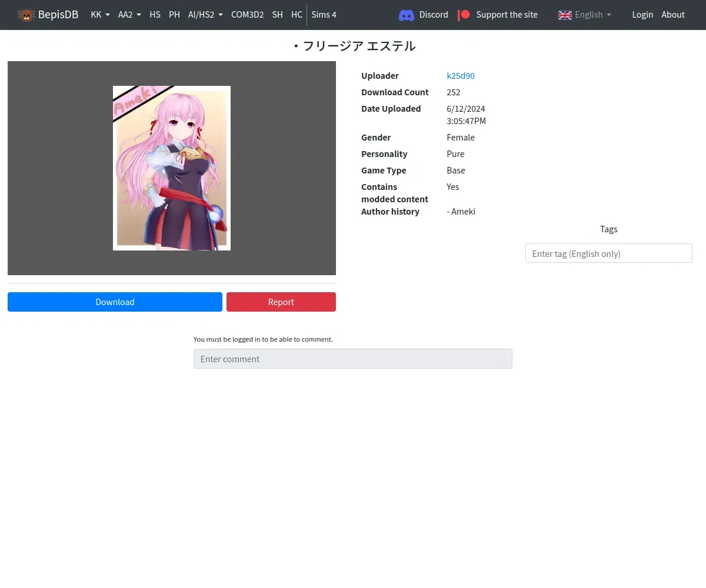706x588 pixels.
Task: Click the BepisDB logo icon
Action: (26, 15)
